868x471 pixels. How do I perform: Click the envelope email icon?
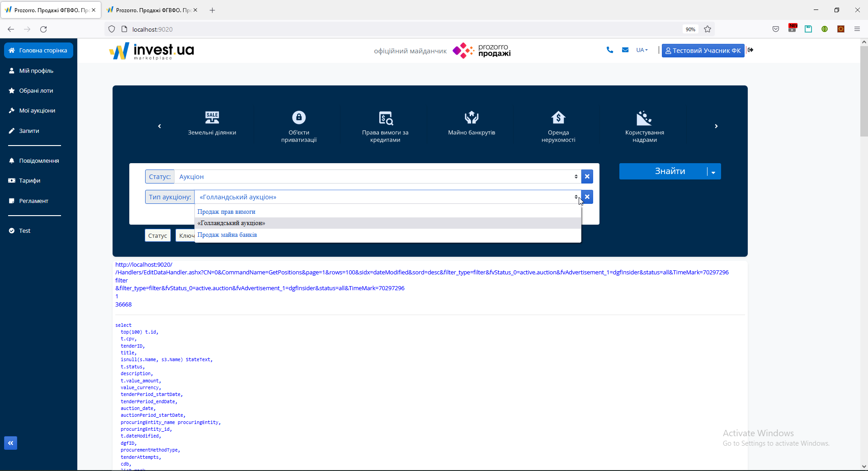click(x=625, y=50)
